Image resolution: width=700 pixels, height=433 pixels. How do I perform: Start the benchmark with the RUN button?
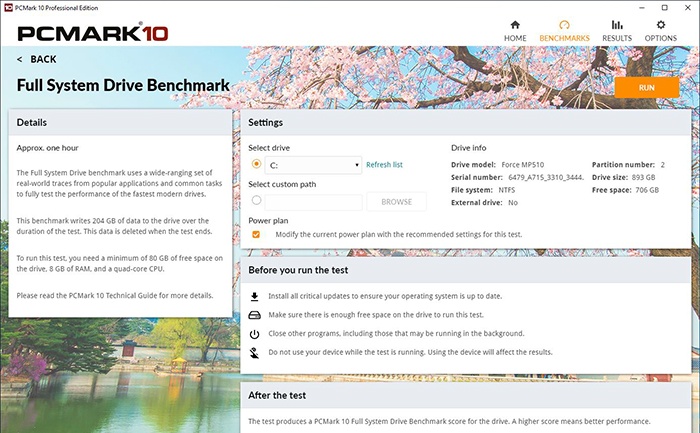coord(647,87)
